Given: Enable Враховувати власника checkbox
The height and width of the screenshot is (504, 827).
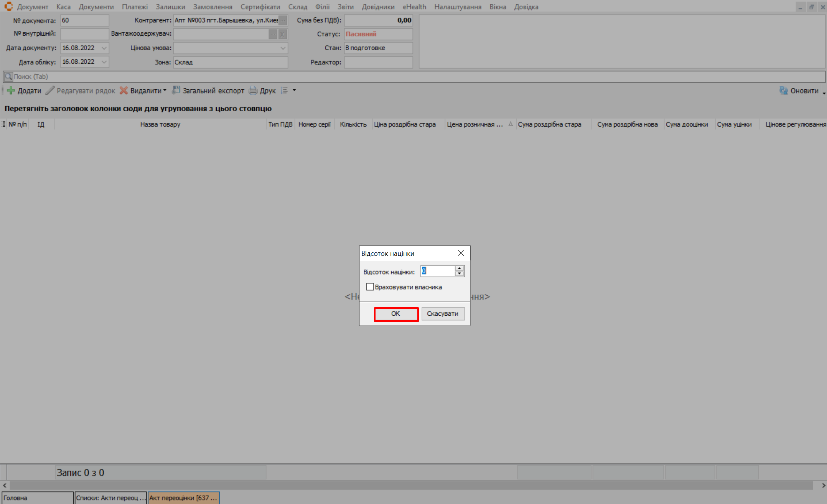Looking at the screenshot, I should click(x=370, y=287).
